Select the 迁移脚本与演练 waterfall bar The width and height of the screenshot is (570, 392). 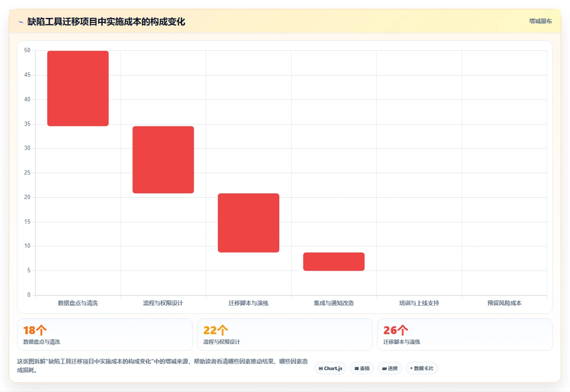pyautogui.click(x=249, y=223)
